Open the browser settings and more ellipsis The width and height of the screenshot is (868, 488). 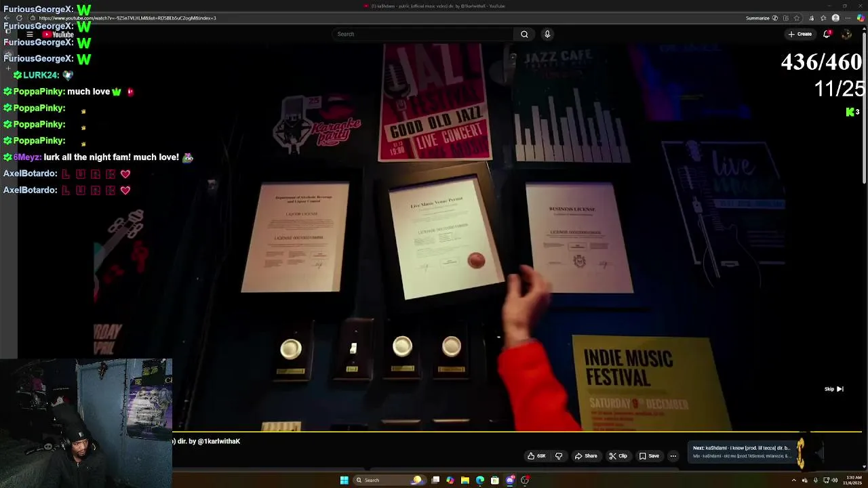pos(848,18)
